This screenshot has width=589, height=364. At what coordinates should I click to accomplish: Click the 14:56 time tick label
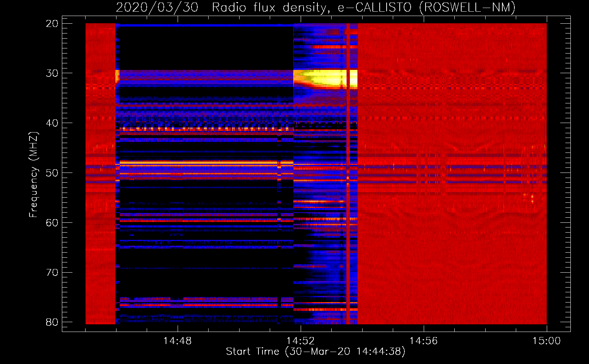(x=423, y=341)
